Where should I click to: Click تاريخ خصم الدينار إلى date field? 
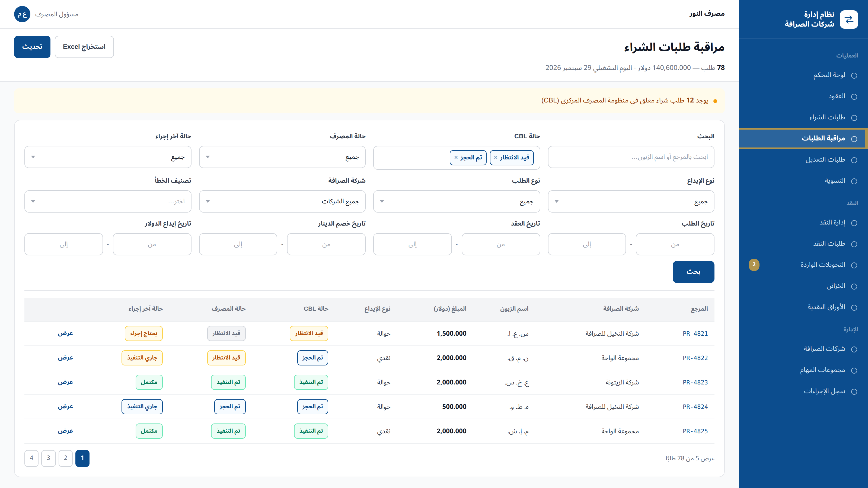pyautogui.click(x=238, y=244)
